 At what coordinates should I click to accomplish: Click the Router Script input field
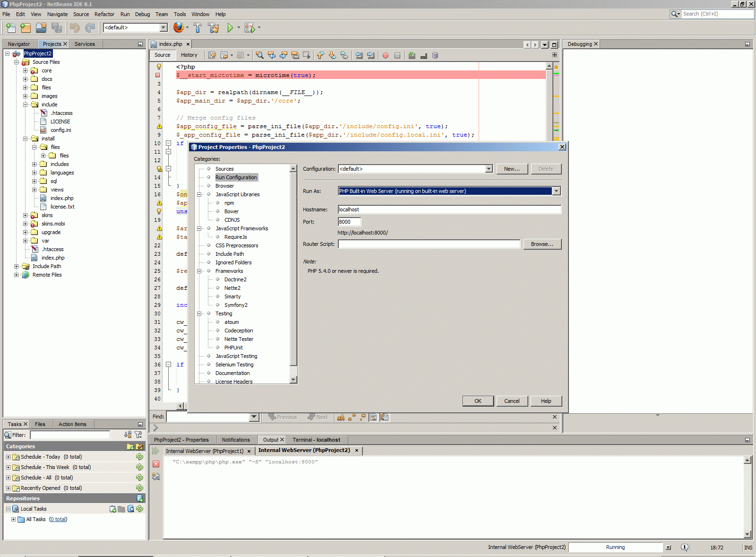click(x=429, y=244)
